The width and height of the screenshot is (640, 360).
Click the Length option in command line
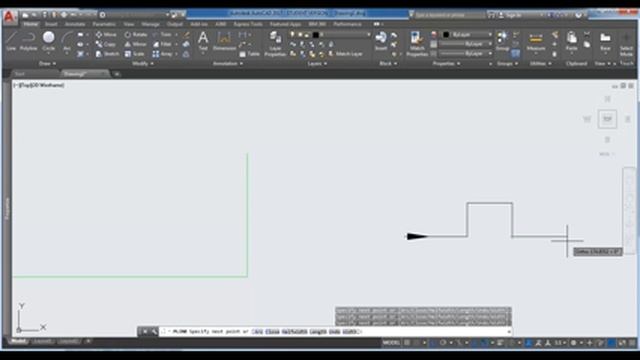[x=318, y=332]
